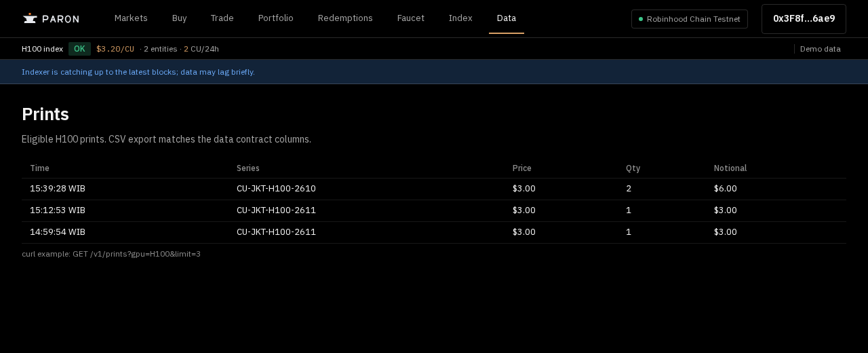The image size is (868, 353).
Task: Click the $3.00 price in the 14:59:54 row
Action: (x=524, y=232)
